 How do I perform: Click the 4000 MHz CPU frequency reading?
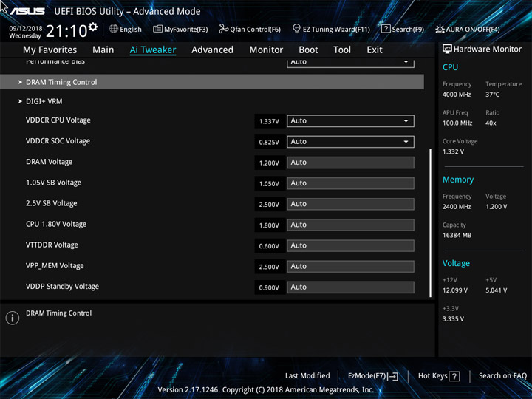point(457,95)
